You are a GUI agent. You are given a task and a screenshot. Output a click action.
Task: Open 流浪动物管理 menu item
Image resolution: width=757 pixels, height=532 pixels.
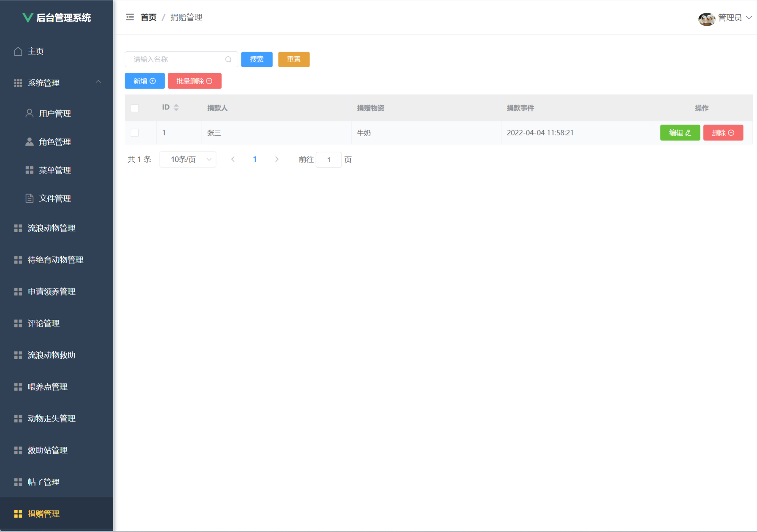click(51, 228)
